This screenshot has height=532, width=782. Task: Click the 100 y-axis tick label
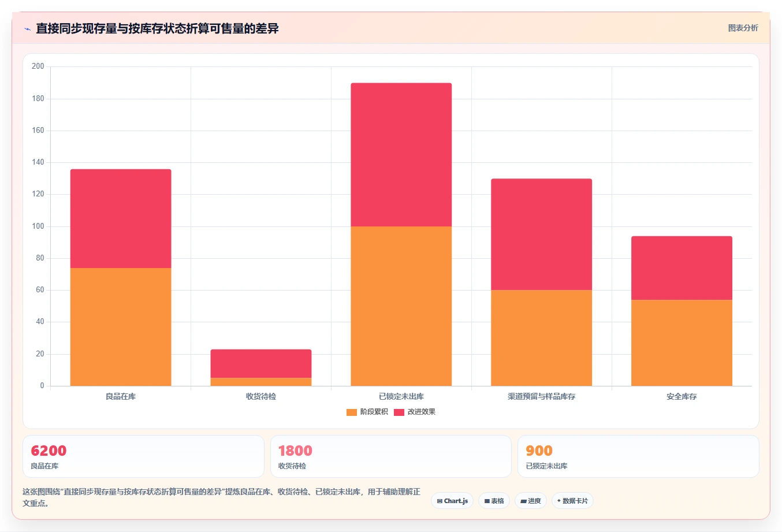click(x=38, y=226)
